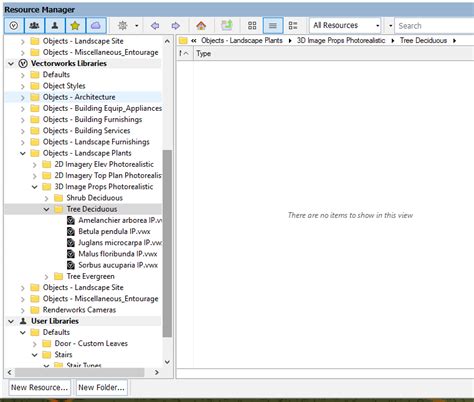474x402 pixels.
Task: Collapse 3D Image Props Photorealistic folder
Action: [34, 187]
